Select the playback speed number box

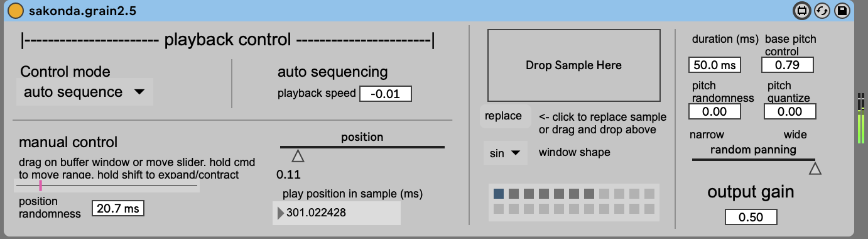click(386, 94)
